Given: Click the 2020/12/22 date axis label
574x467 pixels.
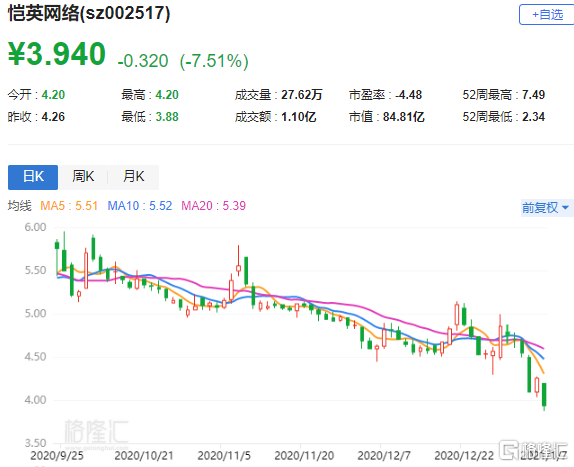Looking at the screenshot, I should coord(464,456).
